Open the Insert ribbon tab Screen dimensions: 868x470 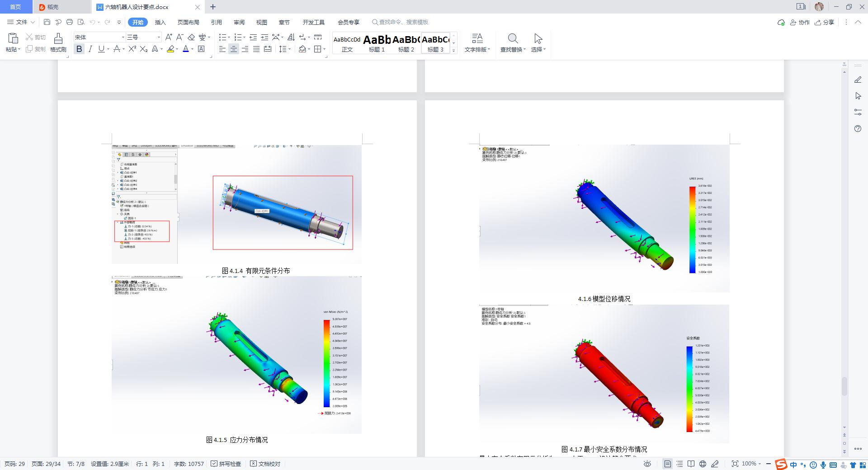click(160, 22)
